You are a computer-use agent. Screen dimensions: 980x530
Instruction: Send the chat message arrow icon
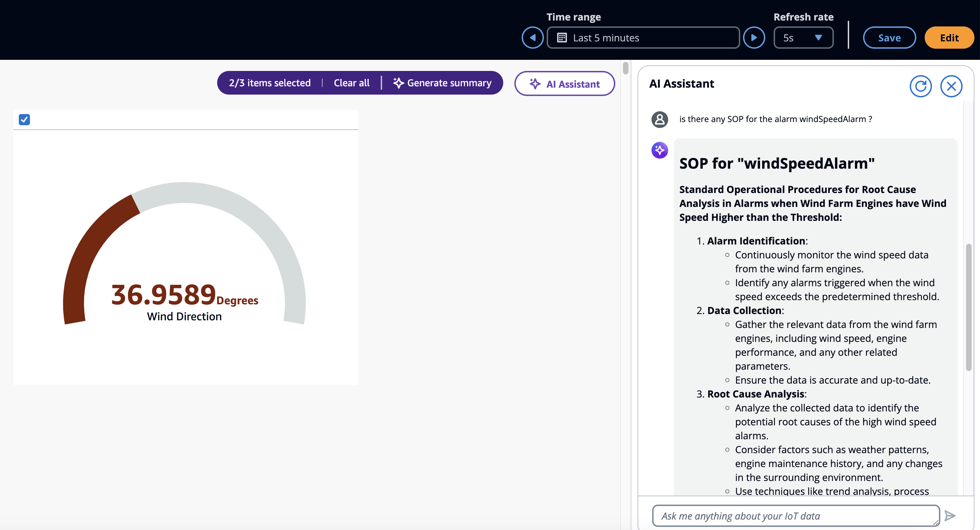click(950, 515)
